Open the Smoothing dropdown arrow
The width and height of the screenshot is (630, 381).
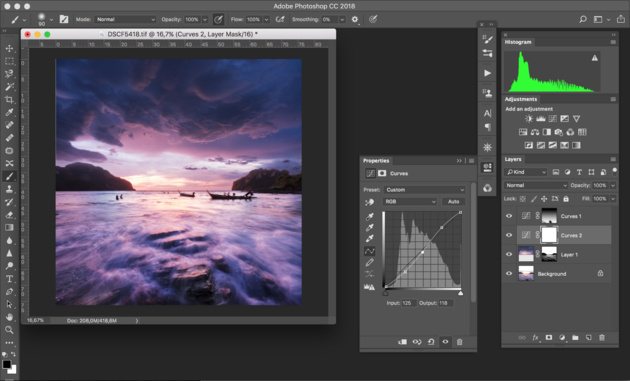(x=342, y=19)
